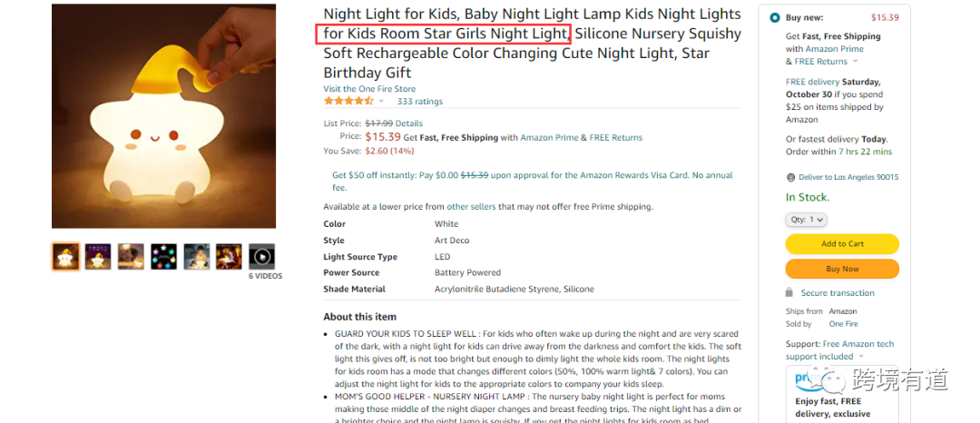Visit the One Fire Store link
Image resolution: width=980 pixels, height=423 pixels.
(369, 89)
